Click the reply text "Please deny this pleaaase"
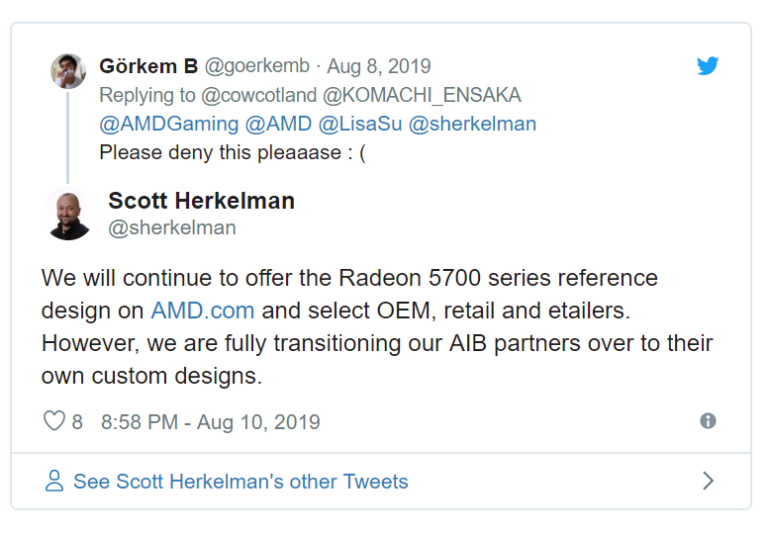 pyautogui.click(x=231, y=153)
